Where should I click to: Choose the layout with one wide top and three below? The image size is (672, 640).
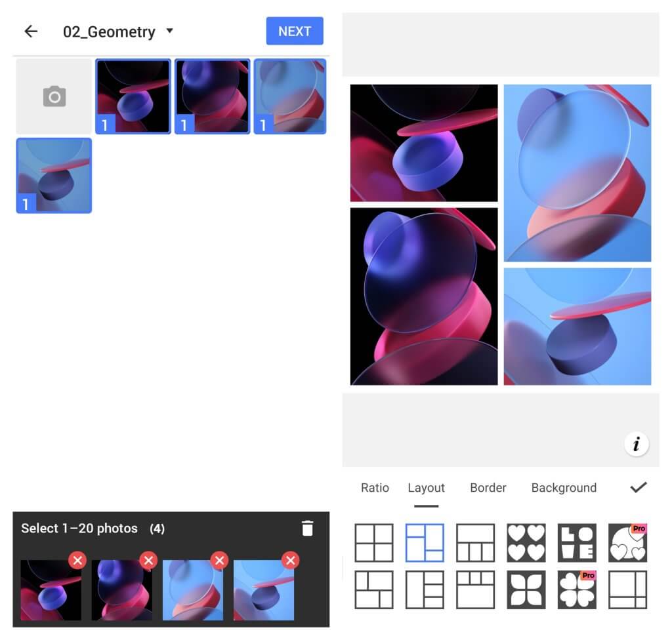[x=475, y=543]
